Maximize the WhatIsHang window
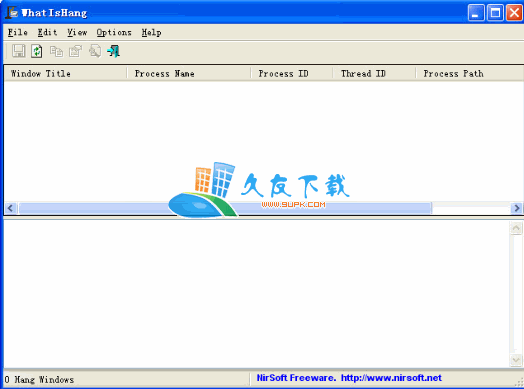The image size is (524, 389). pos(495,13)
